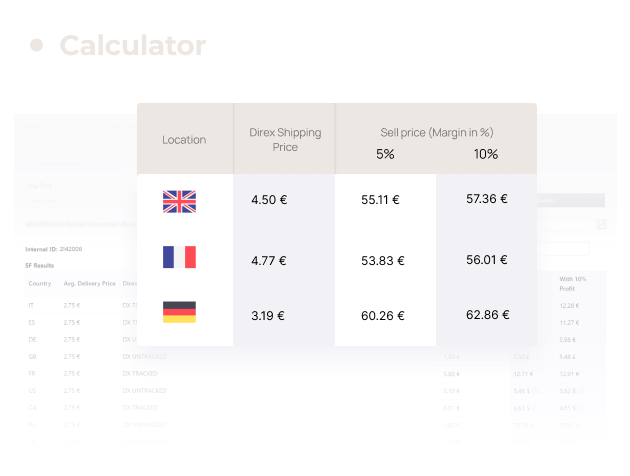Click the With 10% Profit column header
The width and height of the screenshot is (630, 476).
coord(573,284)
